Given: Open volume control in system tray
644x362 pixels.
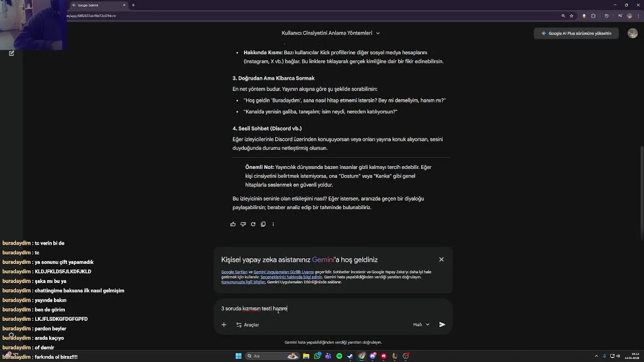Looking at the screenshot, I should (x=619, y=356).
